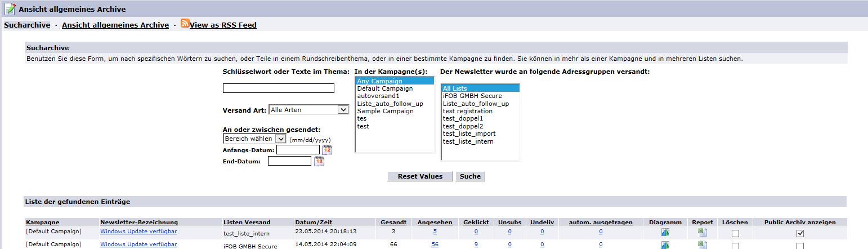The image size is (868, 249).
Task: Switch to the Sucharchive tab
Action: tap(27, 25)
